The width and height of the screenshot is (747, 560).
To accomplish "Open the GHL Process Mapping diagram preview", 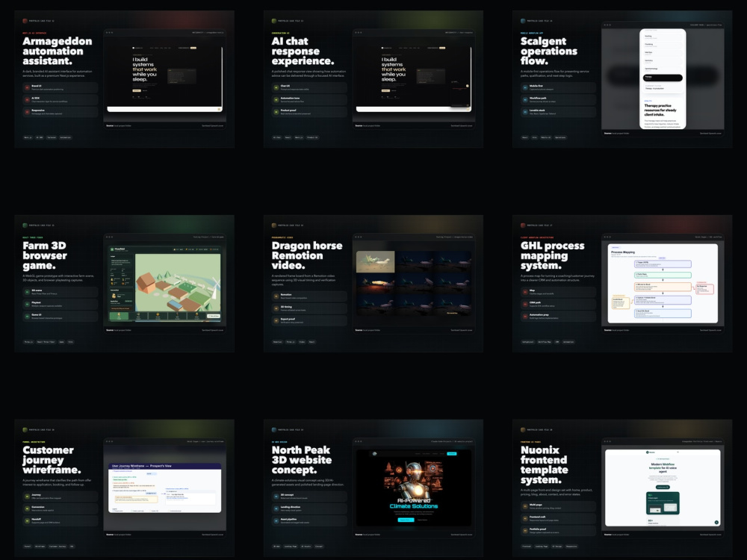I will [663, 283].
